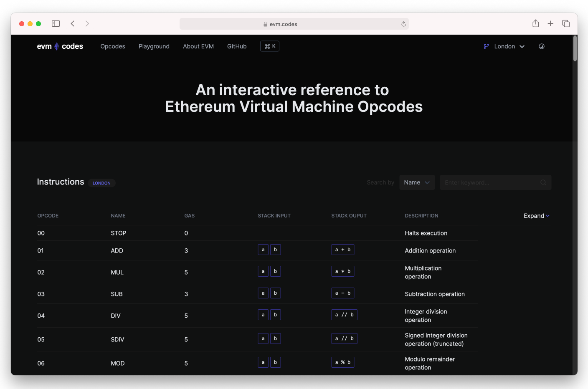The width and height of the screenshot is (588, 389).
Task: Click stack input 'b' in MUL row
Action: (275, 271)
